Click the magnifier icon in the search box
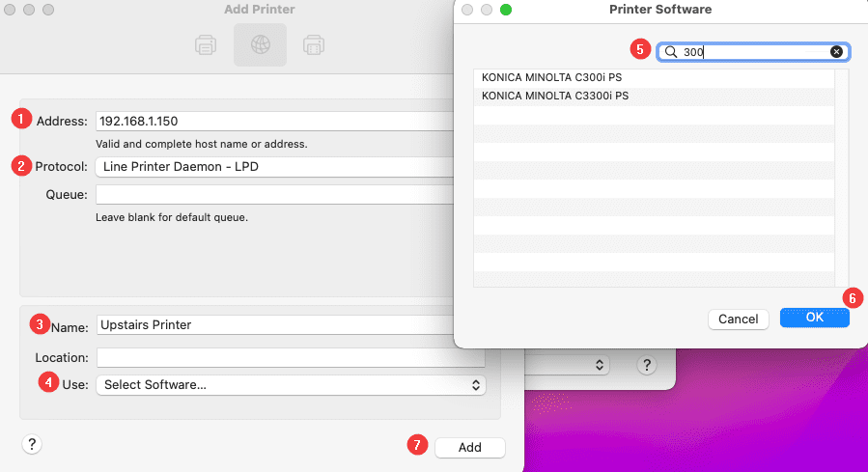The height and width of the screenshot is (472, 868). (x=670, y=52)
